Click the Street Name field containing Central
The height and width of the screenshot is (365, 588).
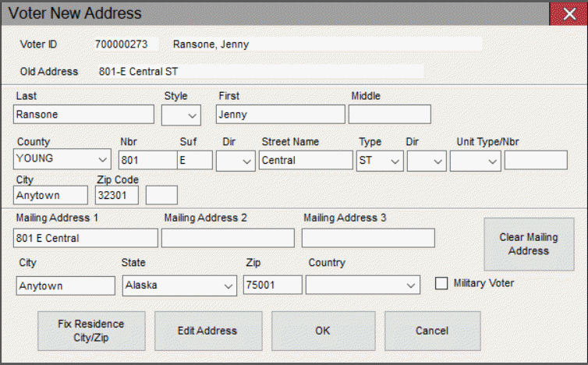point(306,160)
